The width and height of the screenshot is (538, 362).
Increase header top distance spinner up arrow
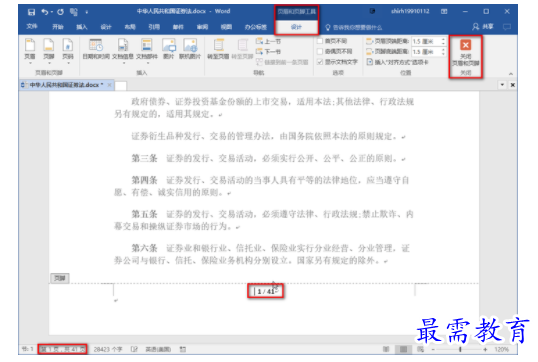(x=443, y=39)
